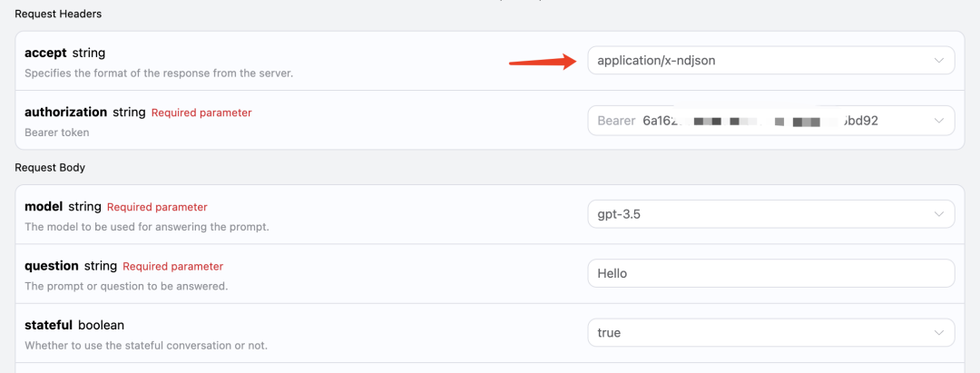
Task: Click the 'Bearer token' description text
Action: coord(55,133)
